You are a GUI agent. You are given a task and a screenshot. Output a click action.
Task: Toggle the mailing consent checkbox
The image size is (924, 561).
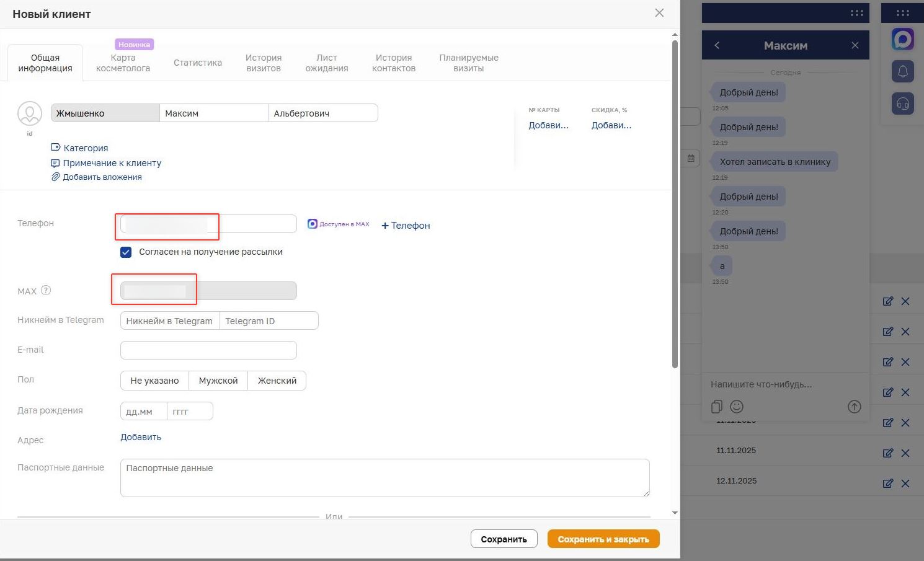pos(126,252)
